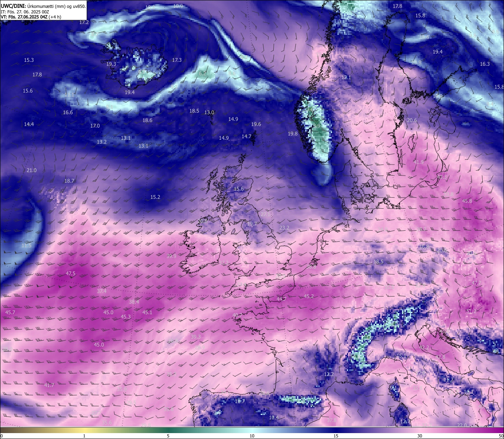Click the 40.7 value on the map

click(237, 315)
